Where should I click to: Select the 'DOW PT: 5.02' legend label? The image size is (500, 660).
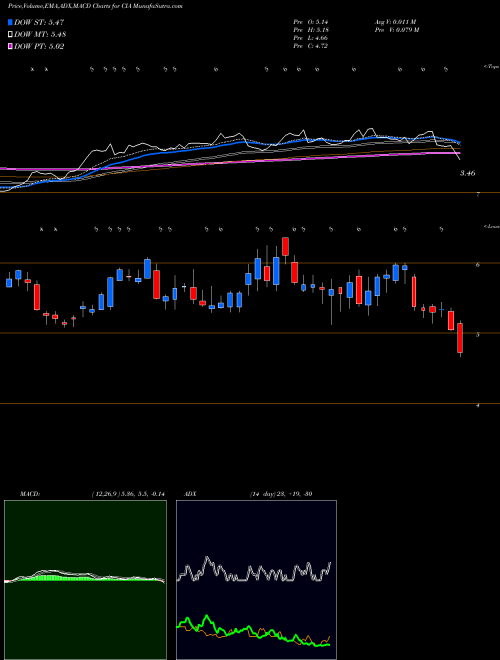coord(39,47)
